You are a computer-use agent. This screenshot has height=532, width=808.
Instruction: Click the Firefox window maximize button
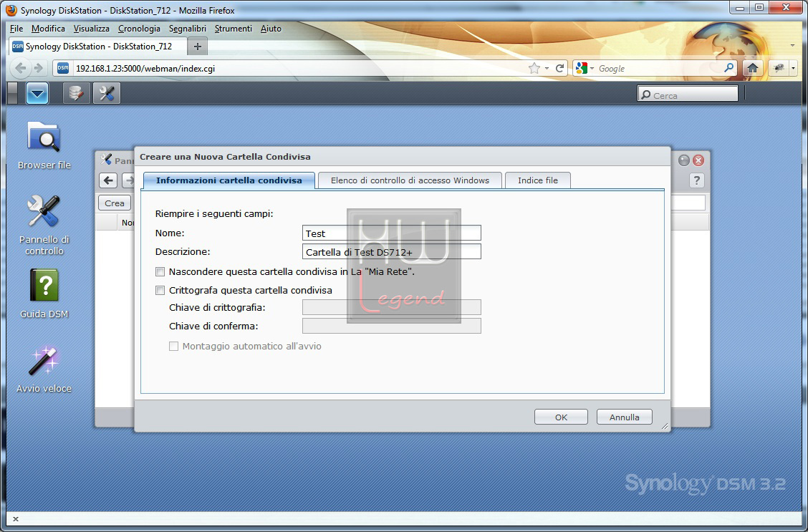pyautogui.click(x=759, y=8)
